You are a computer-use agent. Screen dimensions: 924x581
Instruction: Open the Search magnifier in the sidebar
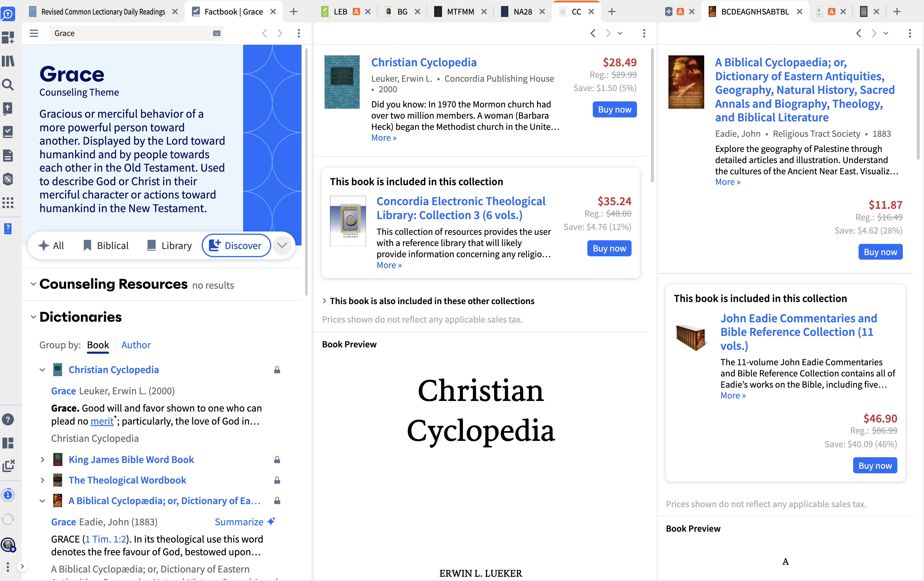[8, 85]
